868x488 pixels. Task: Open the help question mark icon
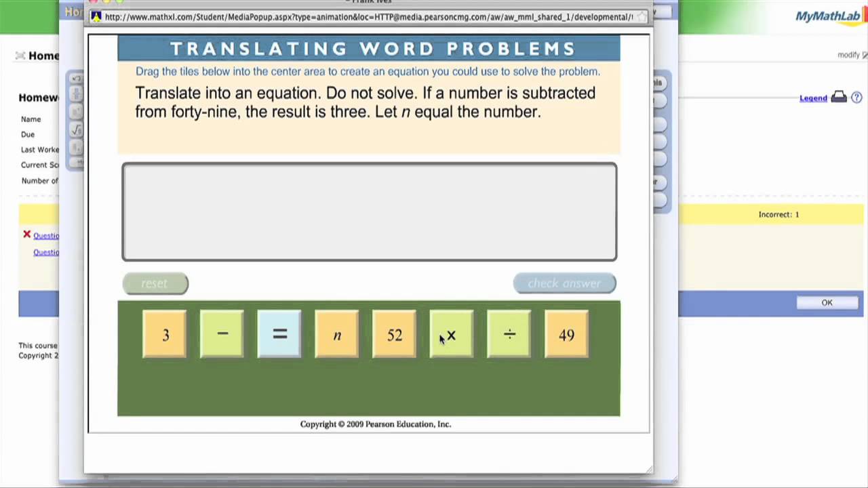tap(856, 98)
